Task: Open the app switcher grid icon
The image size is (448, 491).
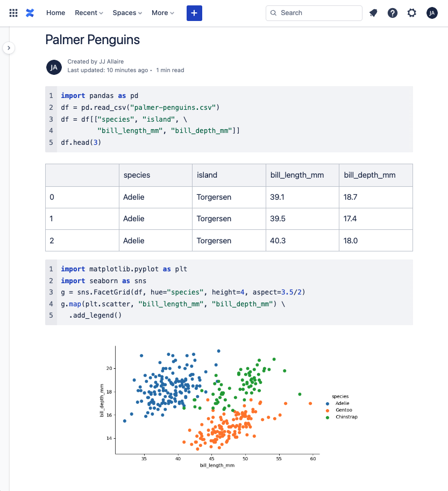Action: (x=13, y=13)
